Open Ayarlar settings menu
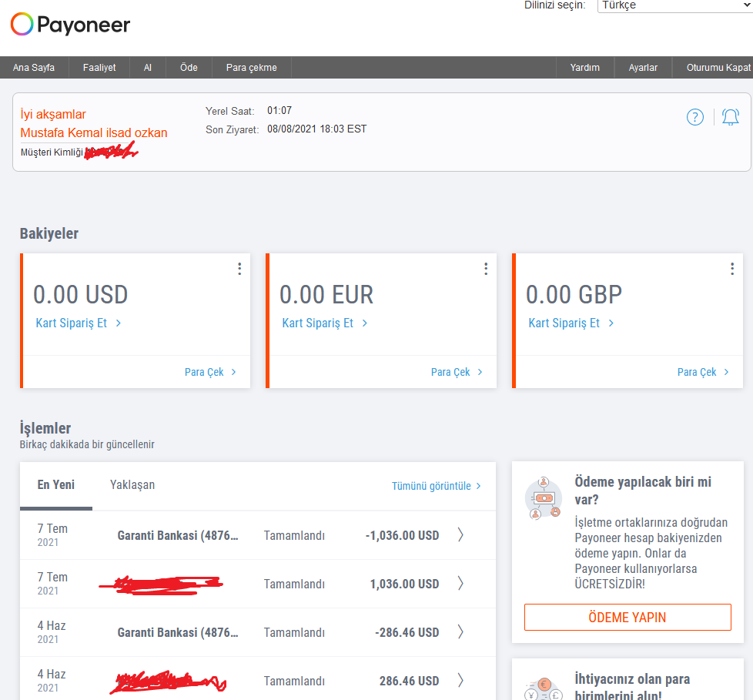 [643, 68]
